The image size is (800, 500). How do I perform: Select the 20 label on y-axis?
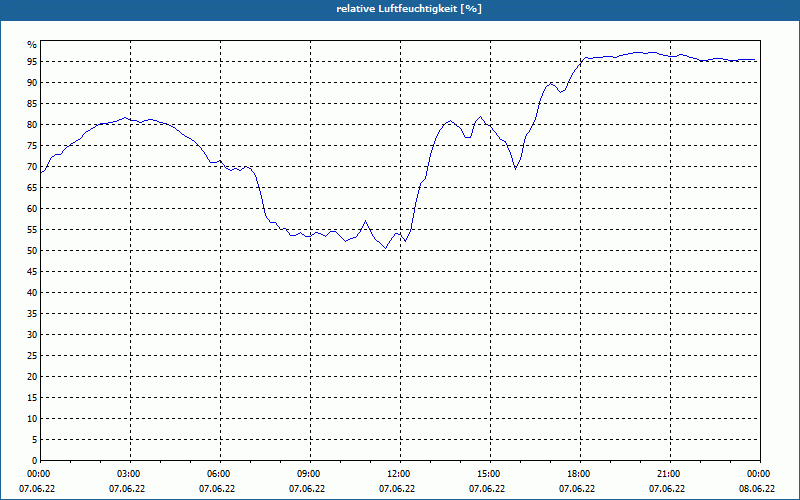(x=32, y=377)
